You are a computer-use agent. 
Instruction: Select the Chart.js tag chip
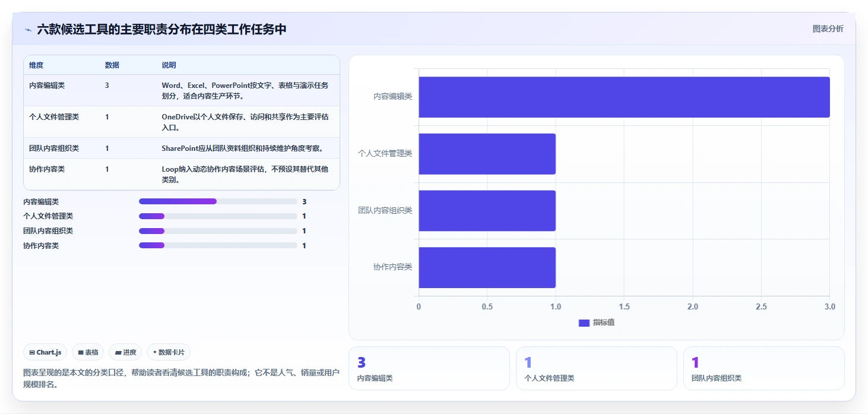tap(45, 352)
